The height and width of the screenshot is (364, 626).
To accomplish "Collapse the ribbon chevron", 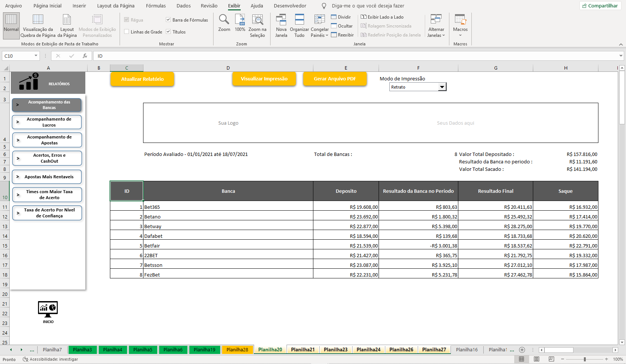I will click(621, 44).
